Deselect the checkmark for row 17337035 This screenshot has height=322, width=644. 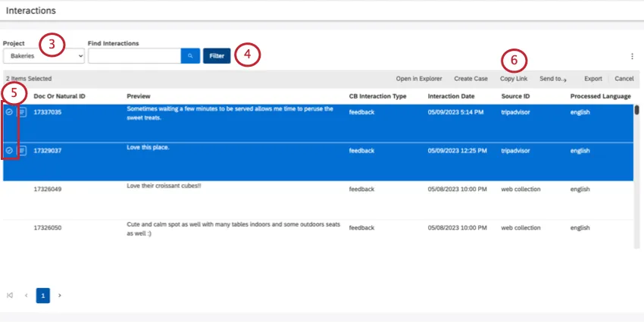(x=9, y=112)
